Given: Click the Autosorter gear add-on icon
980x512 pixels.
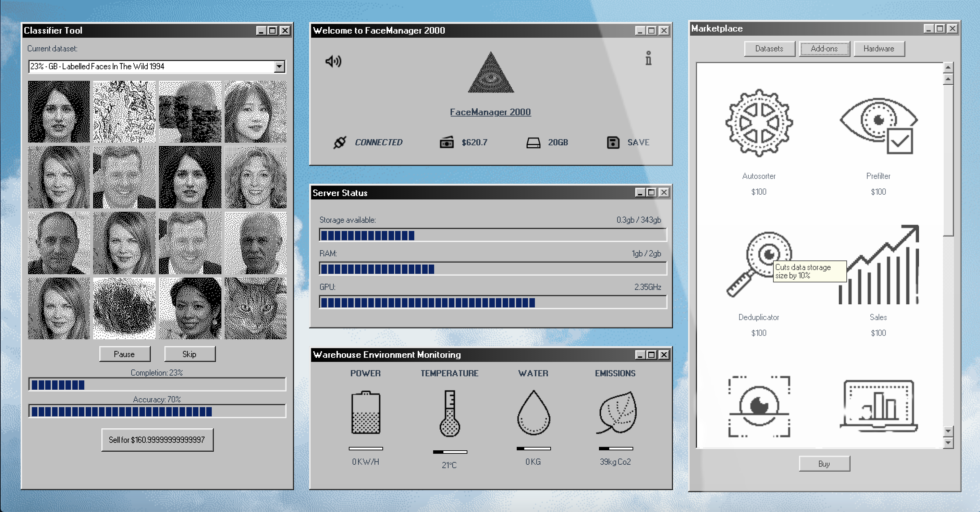Looking at the screenshot, I should point(759,123).
